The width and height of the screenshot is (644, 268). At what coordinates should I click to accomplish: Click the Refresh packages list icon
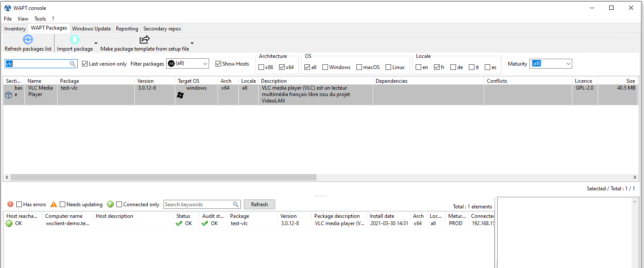coord(28,40)
